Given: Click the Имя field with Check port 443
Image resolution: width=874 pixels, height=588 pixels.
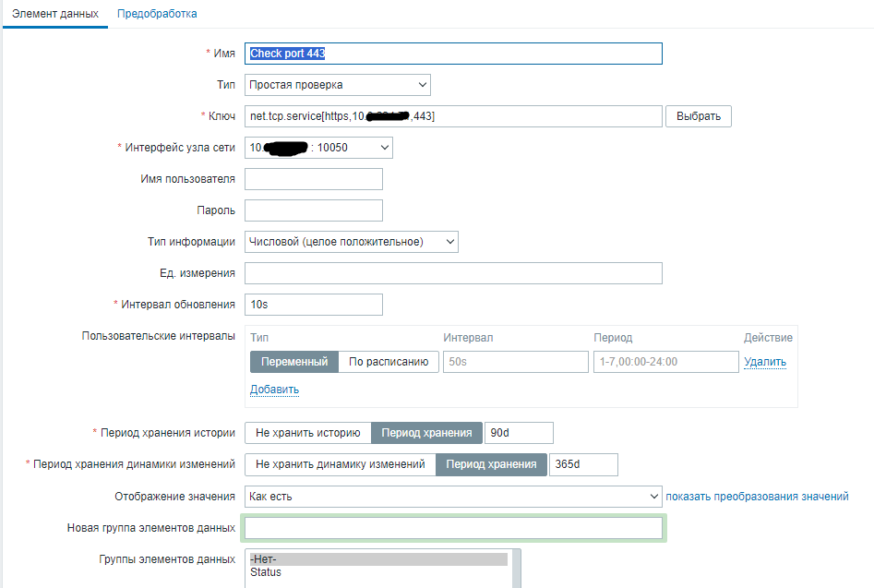Looking at the screenshot, I should pyautogui.click(x=453, y=54).
